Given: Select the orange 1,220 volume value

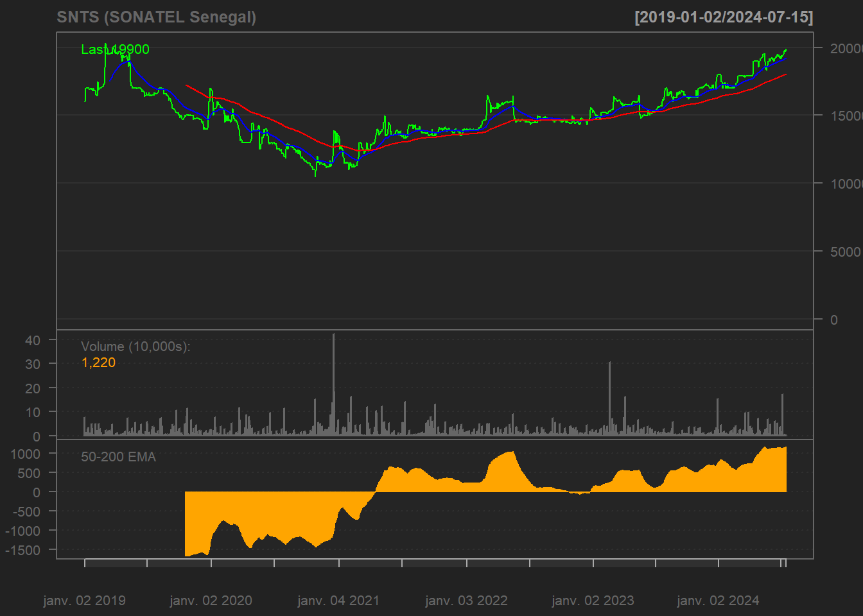Looking at the screenshot, I should pyautogui.click(x=98, y=363).
